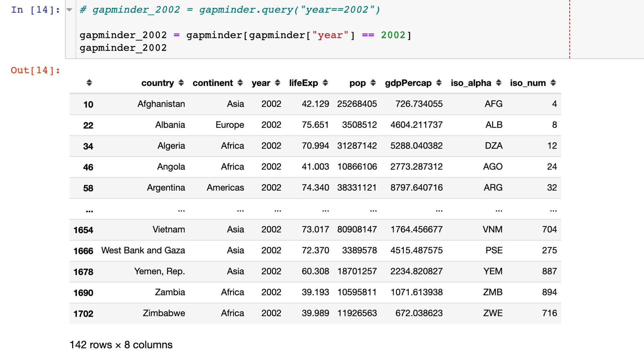The image size is (644, 355).
Task: Click the country column header
Action: point(157,83)
